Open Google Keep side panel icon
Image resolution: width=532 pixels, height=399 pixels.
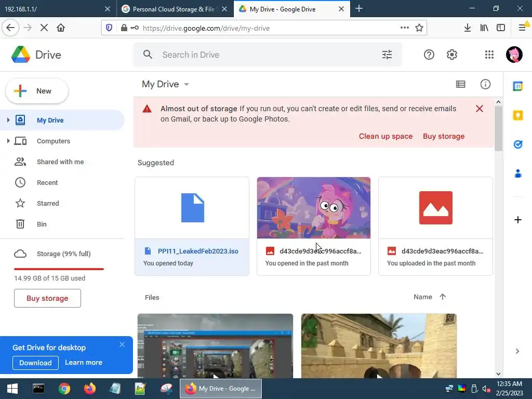(518, 115)
